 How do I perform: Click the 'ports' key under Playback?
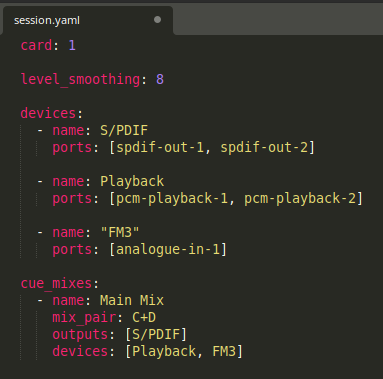[72, 199]
